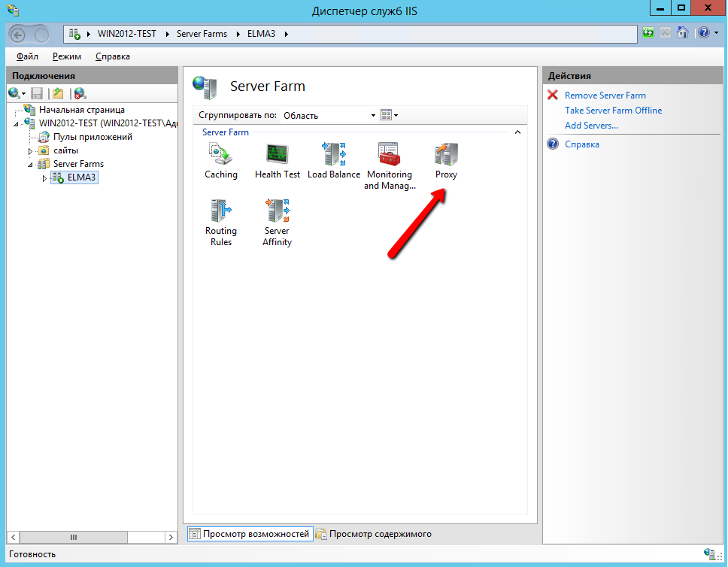Expand the ELMA3 tree node

(44, 177)
